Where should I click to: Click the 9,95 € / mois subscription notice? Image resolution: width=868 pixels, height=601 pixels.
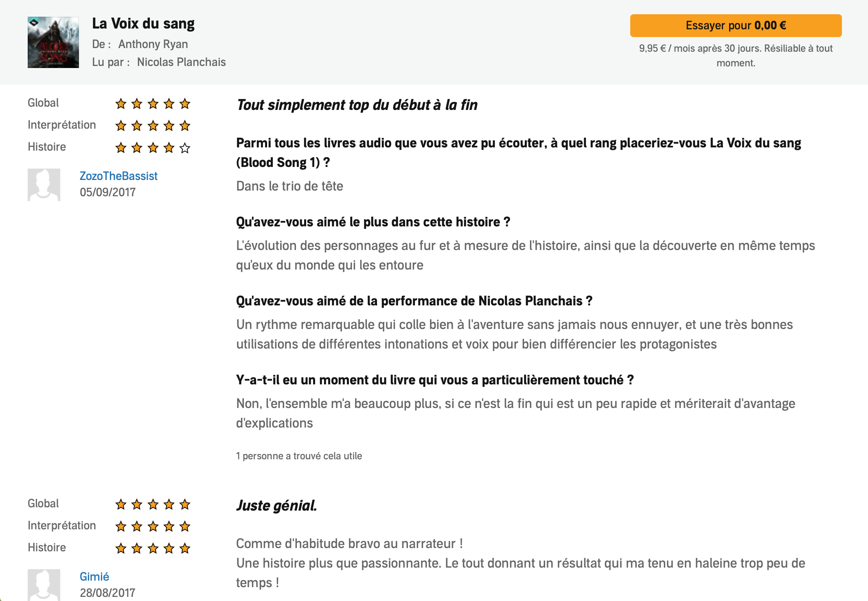(736, 55)
